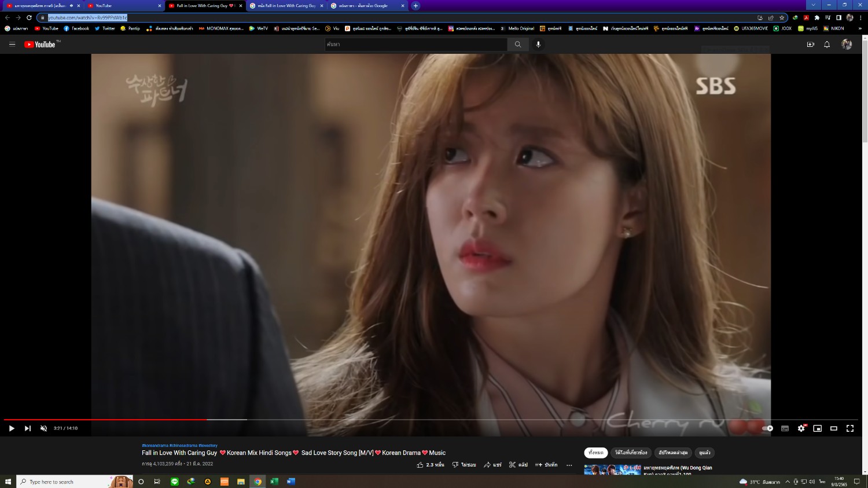Toggle the Chrome side panel
Screen dimensions: 868x488
point(838,17)
